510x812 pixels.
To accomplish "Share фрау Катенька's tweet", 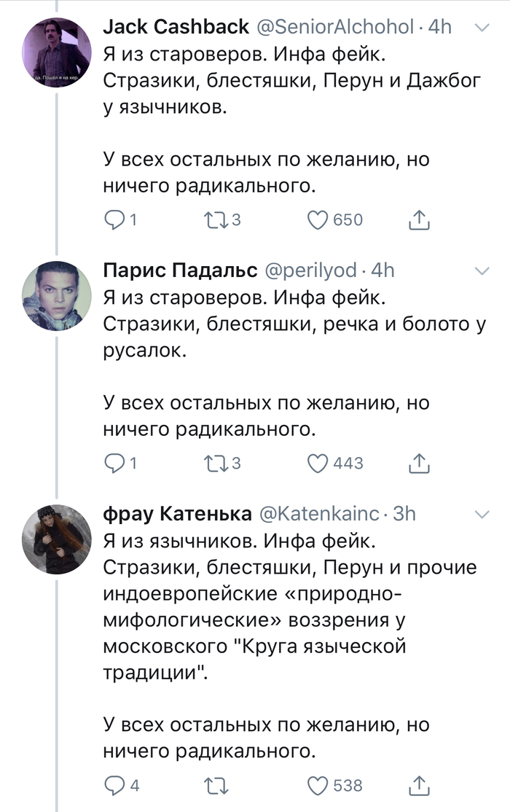I will pyautogui.click(x=418, y=785).
